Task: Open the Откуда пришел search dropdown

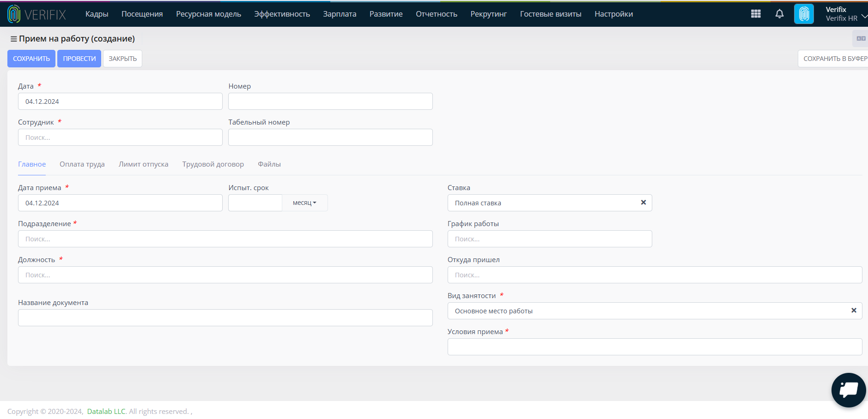Action: coord(655,275)
